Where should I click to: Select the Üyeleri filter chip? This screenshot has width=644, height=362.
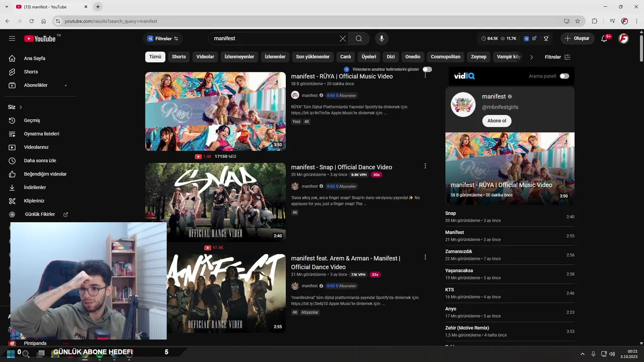[x=369, y=57]
